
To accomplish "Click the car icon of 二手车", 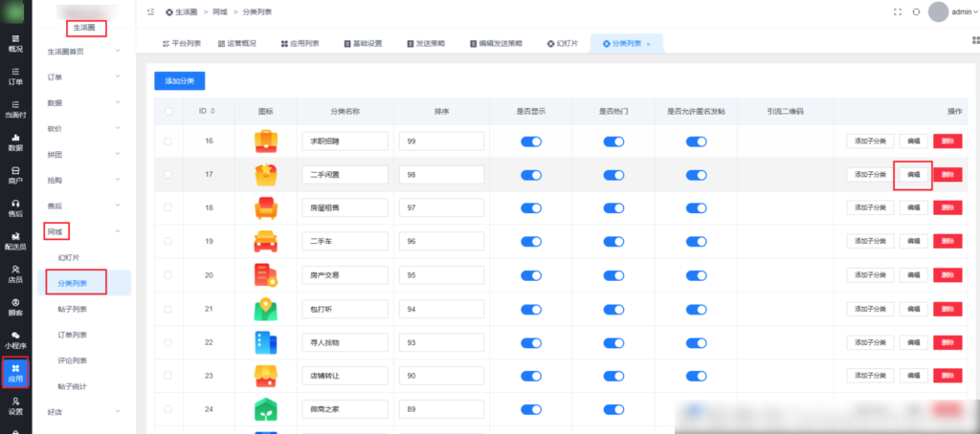I will click(x=266, y=241).
